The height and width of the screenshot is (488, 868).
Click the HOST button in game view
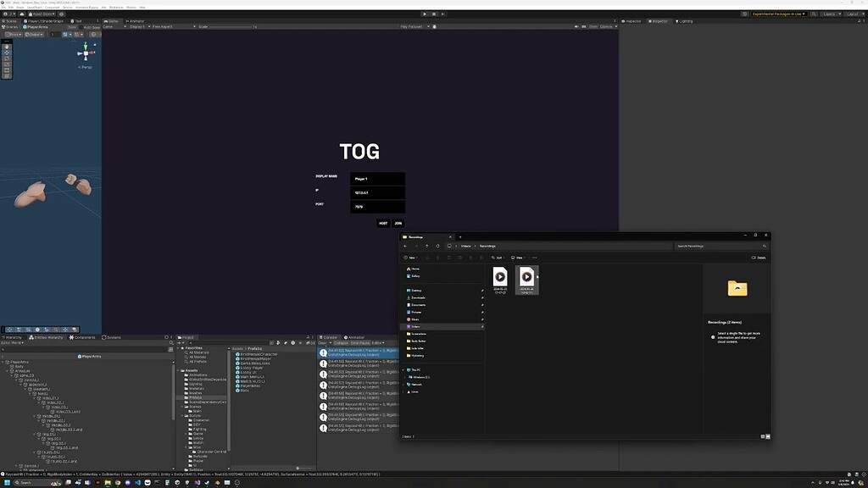383,223
